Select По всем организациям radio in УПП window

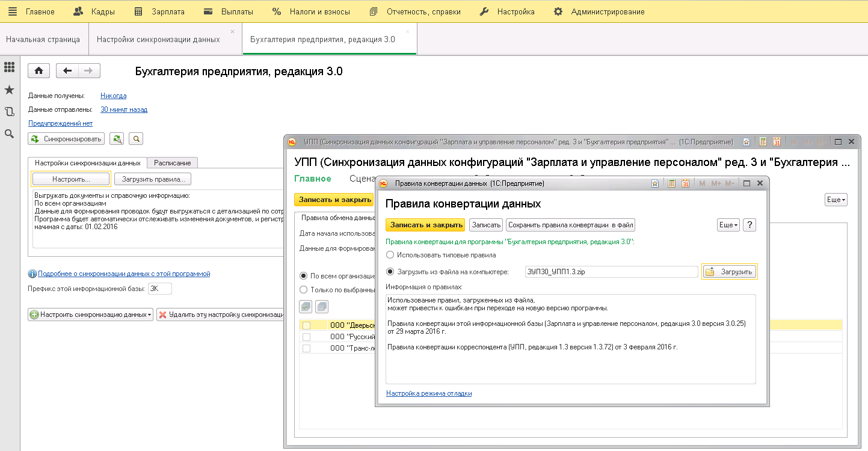coord(304,276)
